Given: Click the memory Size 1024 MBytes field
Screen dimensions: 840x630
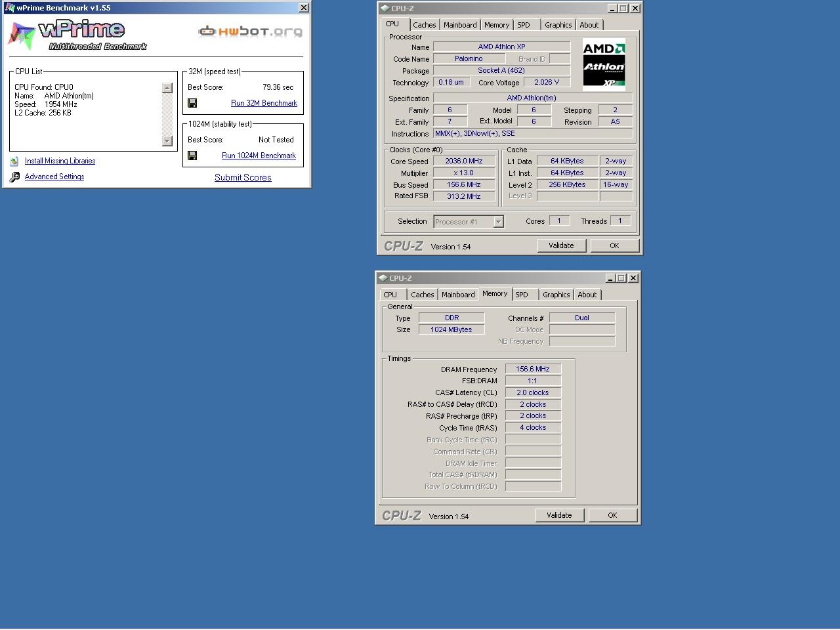Looking at the screenshot, I should pos(451,330).
